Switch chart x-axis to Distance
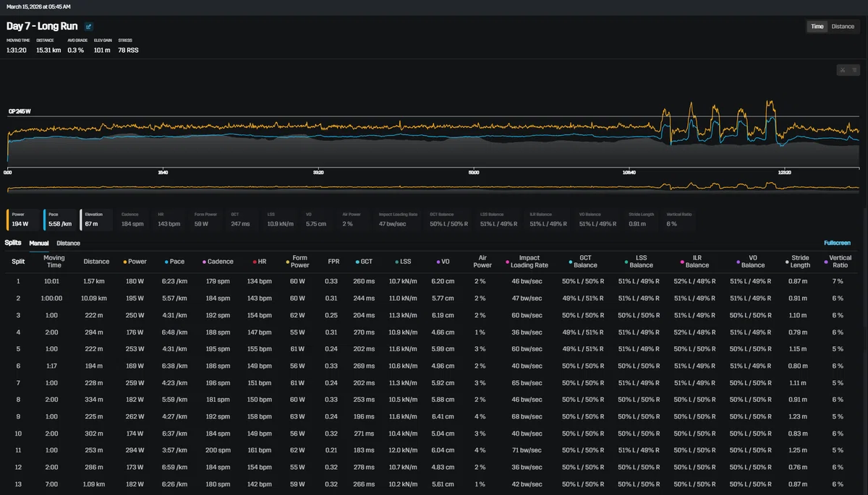Image resolution: width=868 pixels, height=495 pixels. point(842,26)
